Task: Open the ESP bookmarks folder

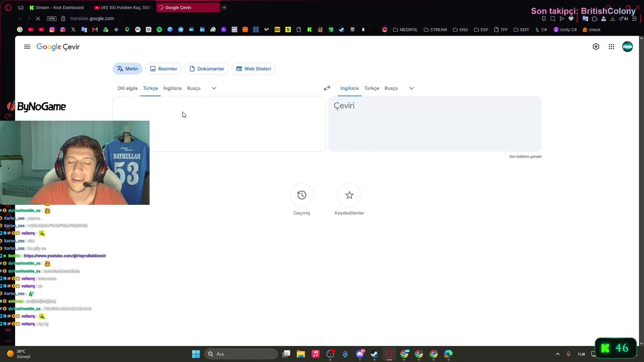Action: pyautogui.click(x=481, y=30)
